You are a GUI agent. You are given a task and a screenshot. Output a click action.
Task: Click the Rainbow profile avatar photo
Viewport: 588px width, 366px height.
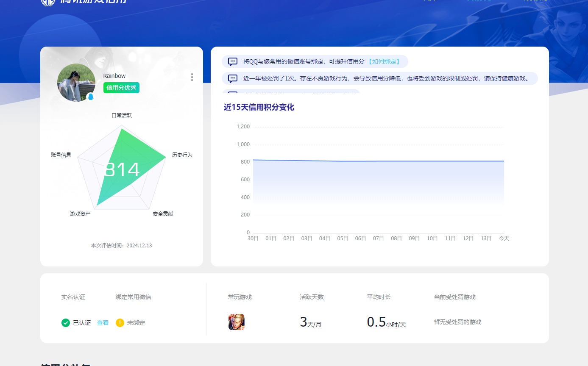coord(76,83)
